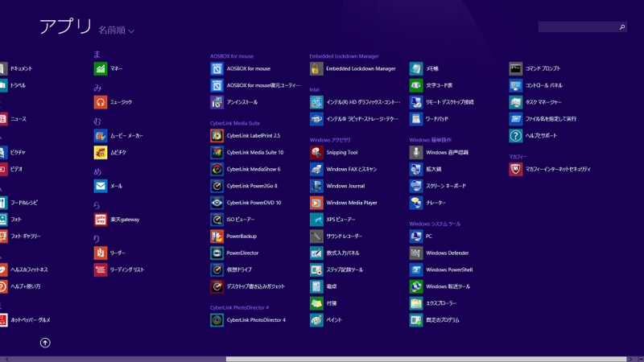The height and width of the screenshot is (362, 644).
Task: Open the 名前順 sort dropdown
Action: pyautogui.click(x=116, y=31)
